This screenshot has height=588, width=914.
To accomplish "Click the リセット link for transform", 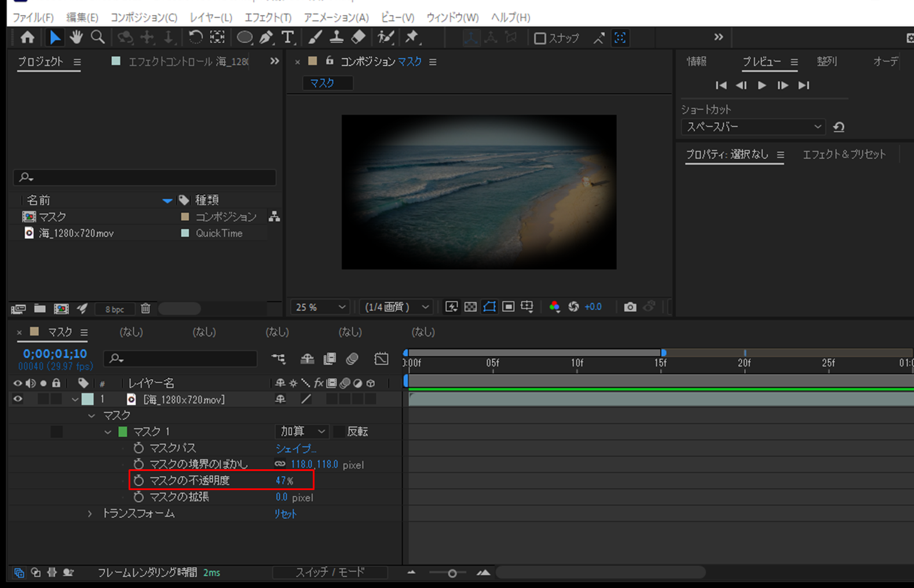I will pos(285,514).
